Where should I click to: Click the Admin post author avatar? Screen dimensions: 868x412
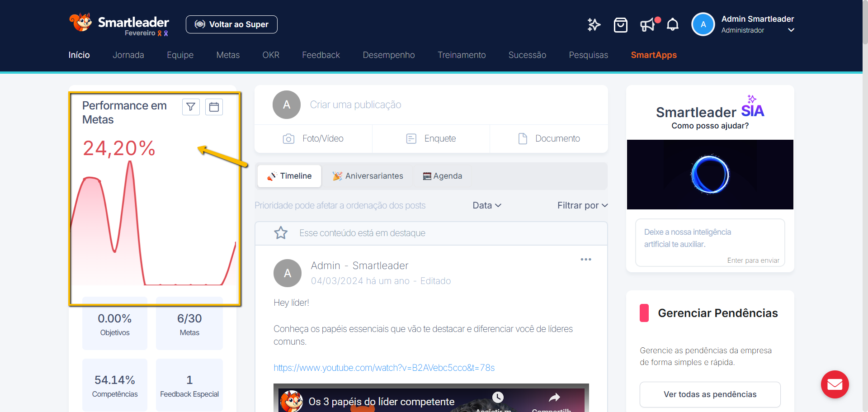pos(288,273)
